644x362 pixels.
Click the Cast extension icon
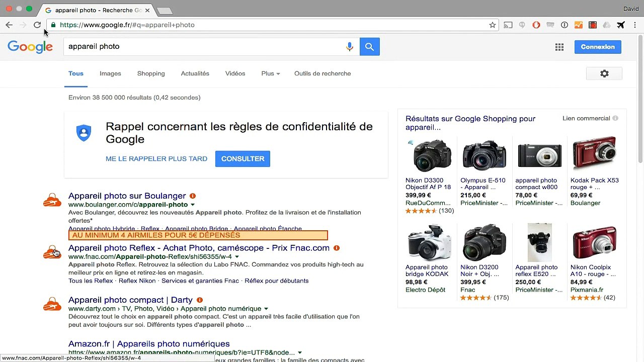click(508, 25)
